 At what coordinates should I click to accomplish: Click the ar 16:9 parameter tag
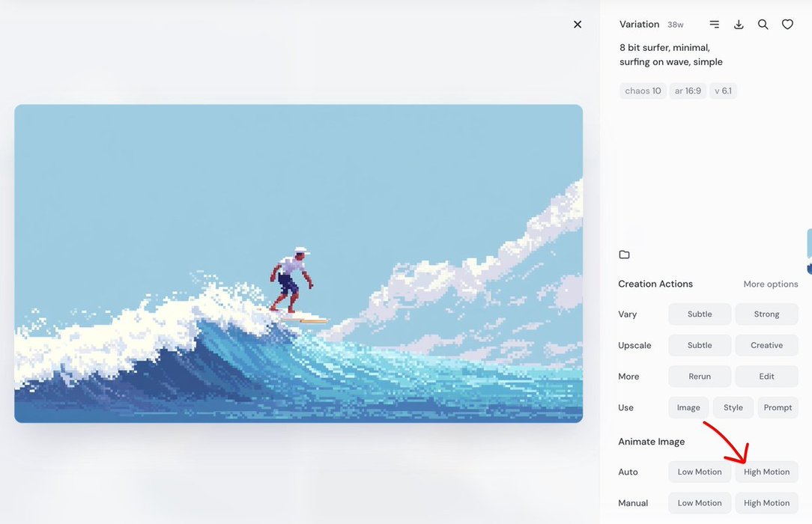click(688, 91)
